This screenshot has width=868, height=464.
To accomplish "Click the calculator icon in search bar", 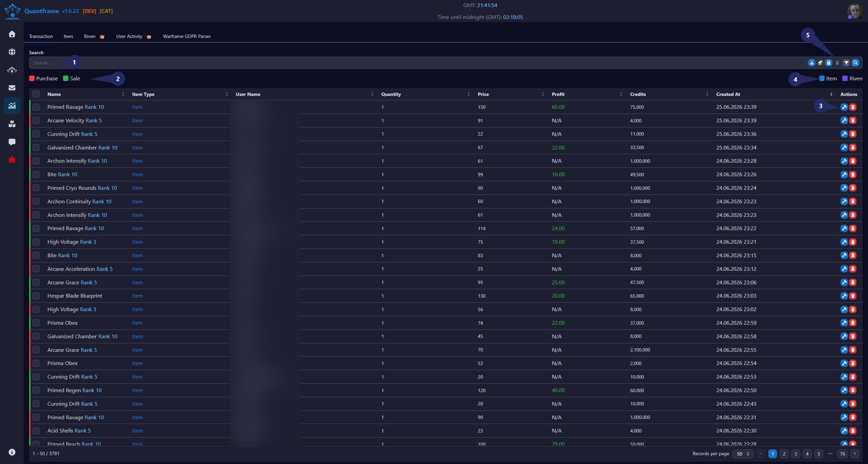I will pyautogui.click(x=829, y=63).
